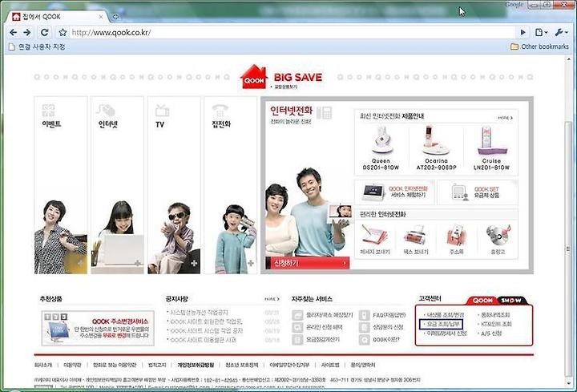Viewport: 577px width, 392px height.
Task: Click the MORE link beside 공지사항
Action: pyautogui.click(x=272, y=299)
